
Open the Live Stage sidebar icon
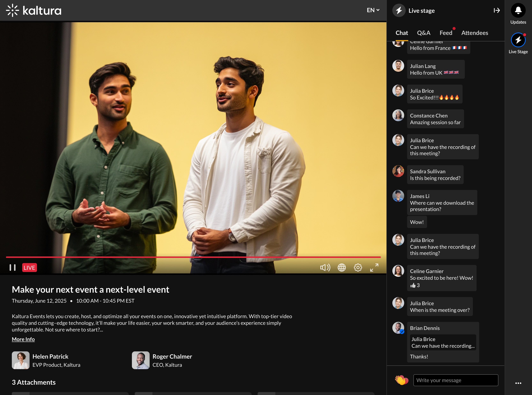pos(518,40)
